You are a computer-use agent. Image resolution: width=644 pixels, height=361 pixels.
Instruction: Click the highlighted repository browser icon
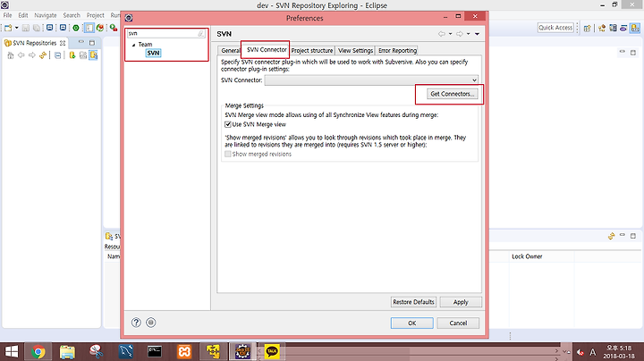click(93, 55)
